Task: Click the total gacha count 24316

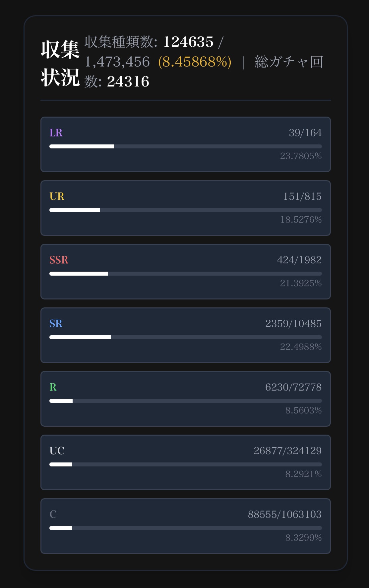Action: [128, 82]
